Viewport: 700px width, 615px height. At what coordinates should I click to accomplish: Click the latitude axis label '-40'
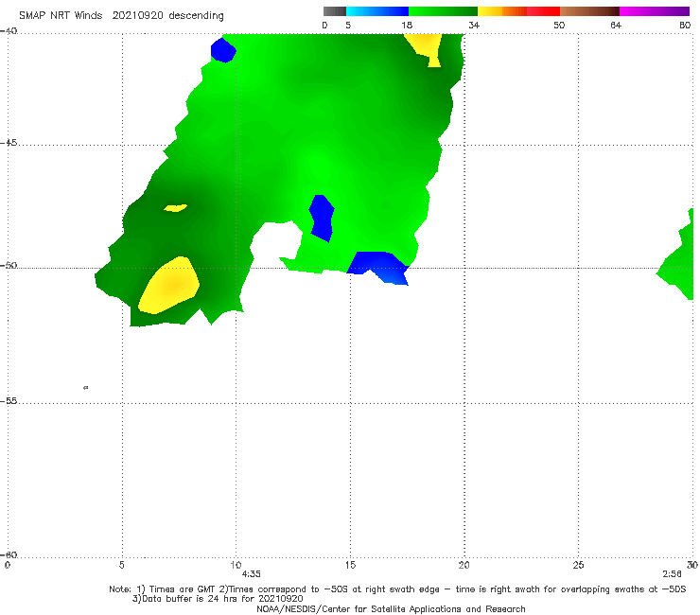pos(9,31)
